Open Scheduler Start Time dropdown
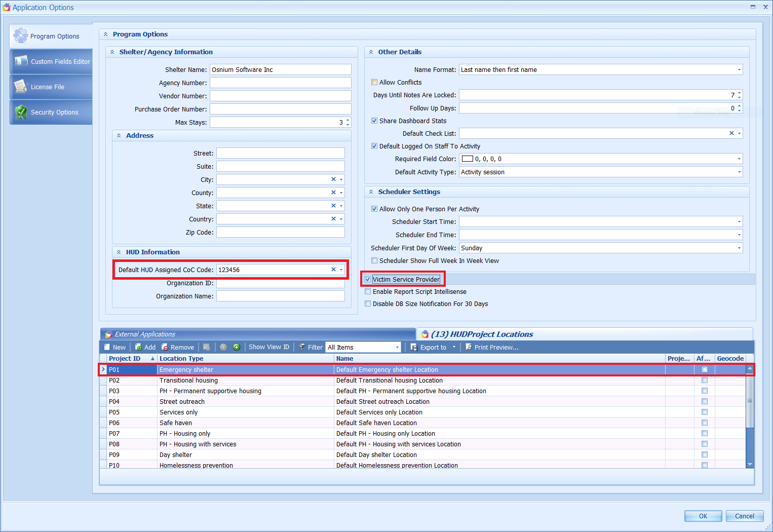The image size is (773, 532). (739, 221)
